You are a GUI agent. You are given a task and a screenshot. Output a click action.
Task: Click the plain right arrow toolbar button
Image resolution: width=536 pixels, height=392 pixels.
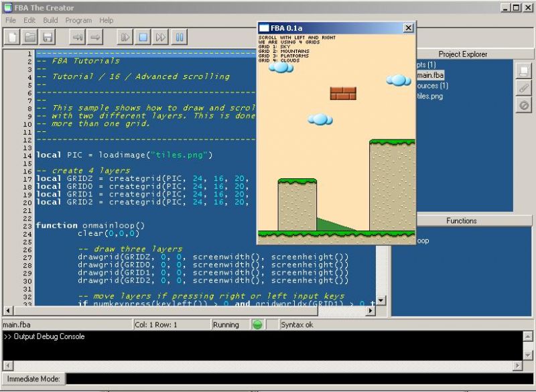tap(95, 37)
